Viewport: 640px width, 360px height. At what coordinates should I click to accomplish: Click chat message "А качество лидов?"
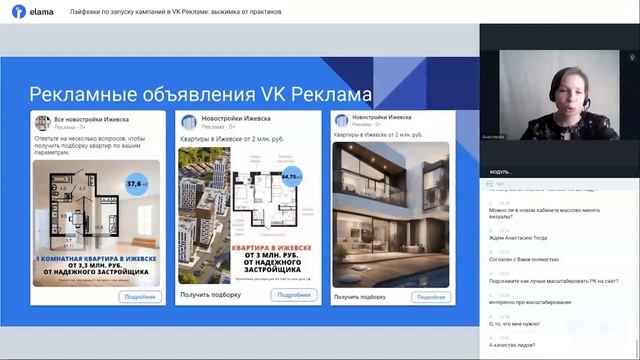512,345
